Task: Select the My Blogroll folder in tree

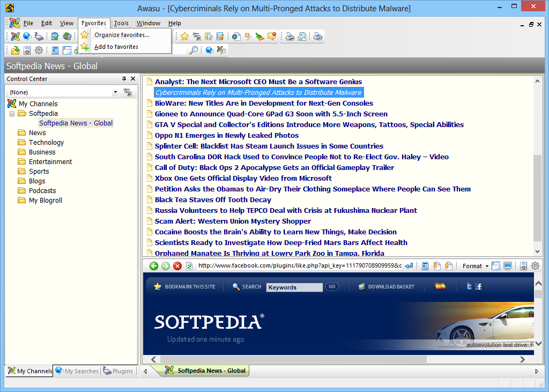Action: pos(46,201)
